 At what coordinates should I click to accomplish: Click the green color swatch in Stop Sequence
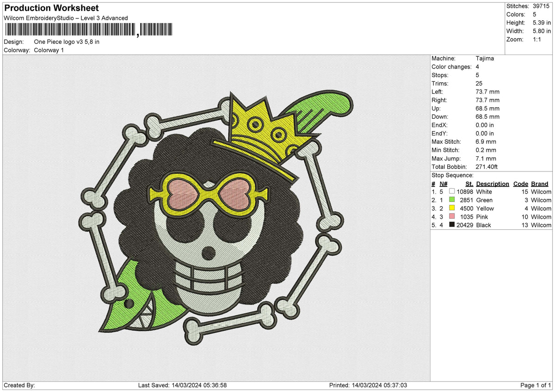(452, 200)
